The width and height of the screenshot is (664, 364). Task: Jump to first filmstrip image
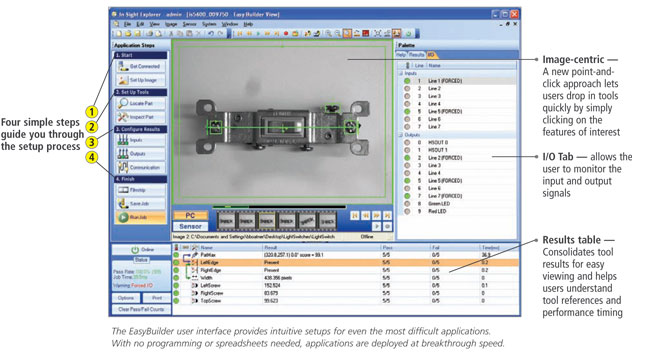point(354,215)
